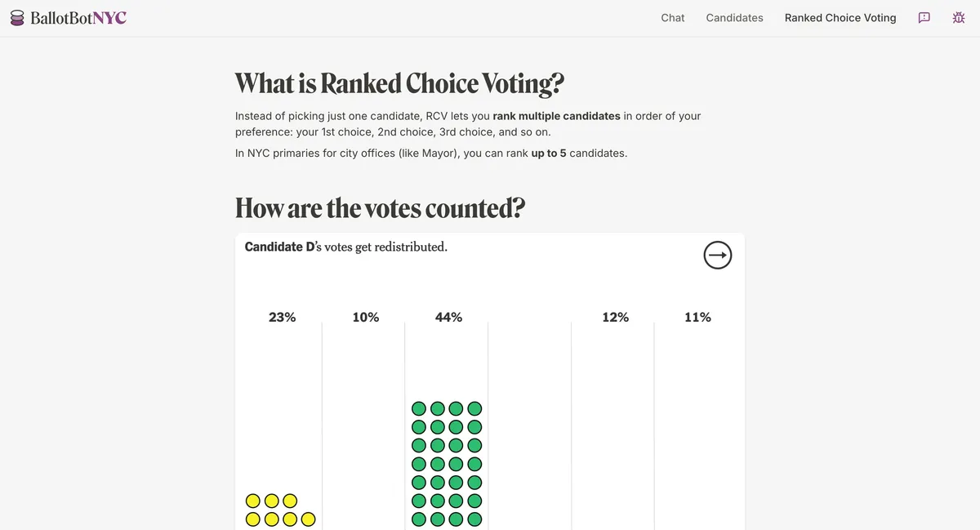This screenshot has width=980, height=530.
Task: Open the feedback message icon
Action: (924, 18)
